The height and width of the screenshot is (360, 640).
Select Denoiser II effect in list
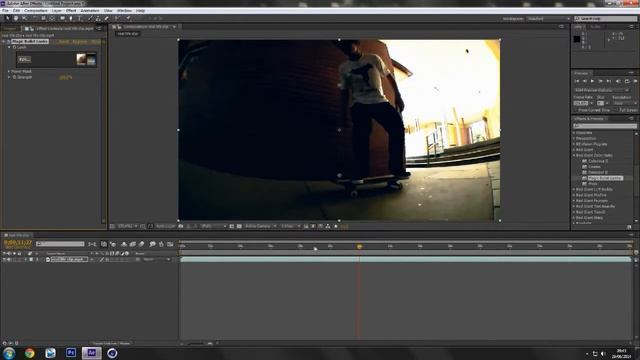(598, 172)
